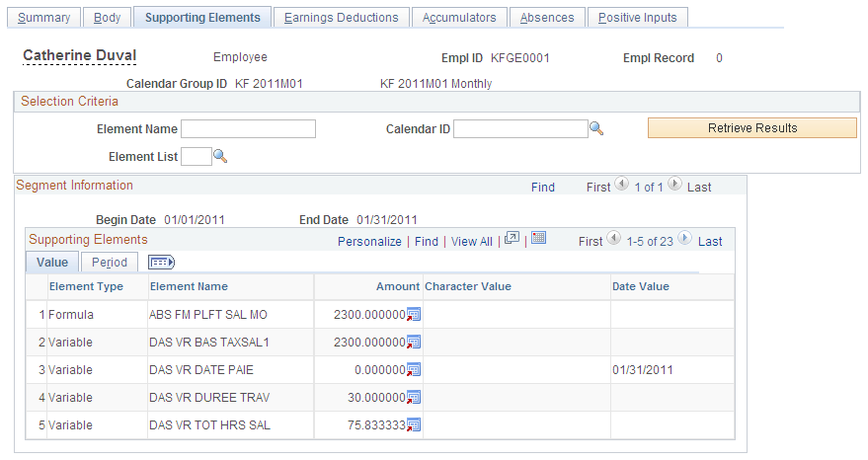Focus the Element Name input field

[249, 129]
